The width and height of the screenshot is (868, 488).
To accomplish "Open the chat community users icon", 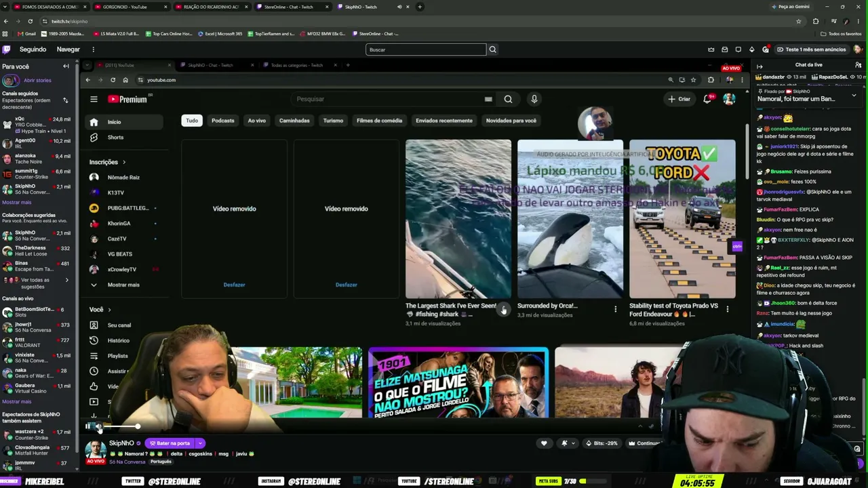I will 858,65.
